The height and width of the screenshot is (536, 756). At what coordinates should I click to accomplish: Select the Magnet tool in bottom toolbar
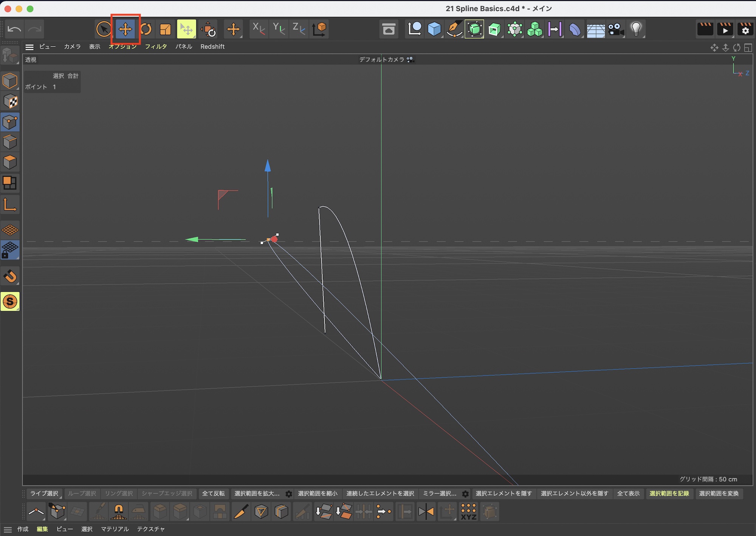tap(118, 512)
